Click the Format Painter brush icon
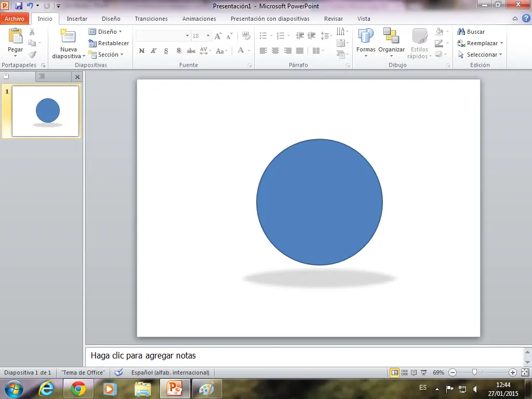This screenshot has height=399, width=532. coord(32,54)
